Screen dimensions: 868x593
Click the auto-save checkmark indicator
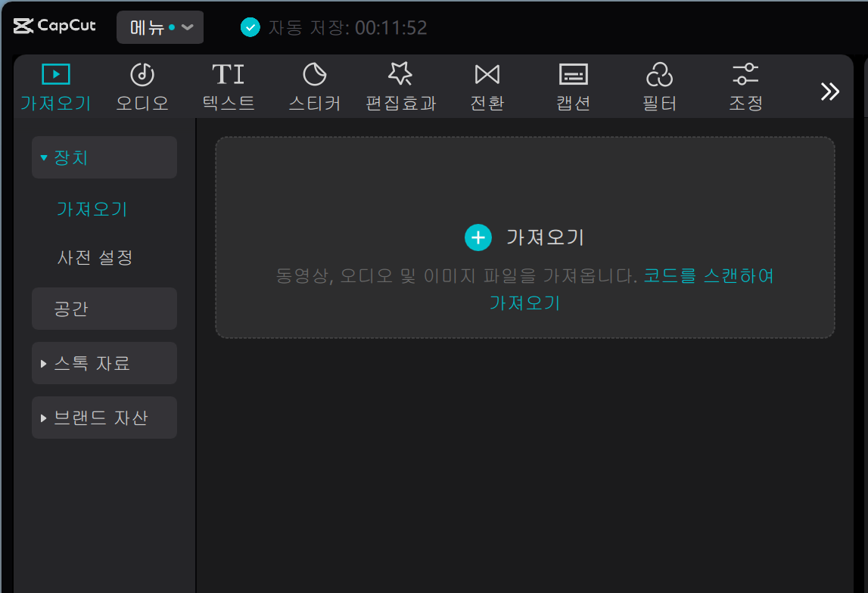250,27
